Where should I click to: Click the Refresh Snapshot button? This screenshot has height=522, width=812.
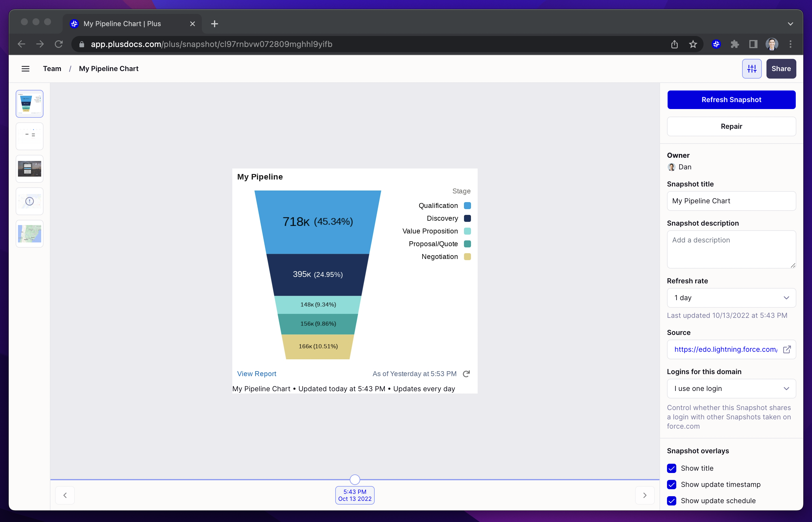tap(731, 99)
